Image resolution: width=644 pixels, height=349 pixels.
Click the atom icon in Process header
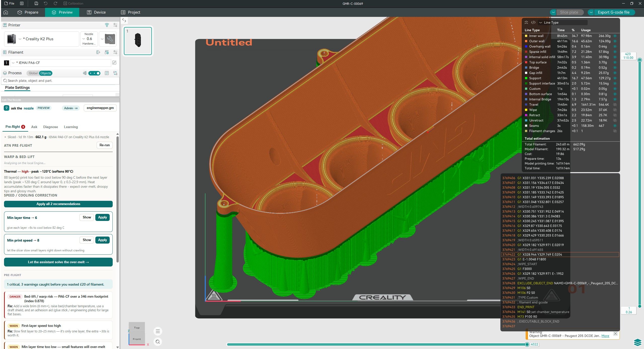[85, 73]
